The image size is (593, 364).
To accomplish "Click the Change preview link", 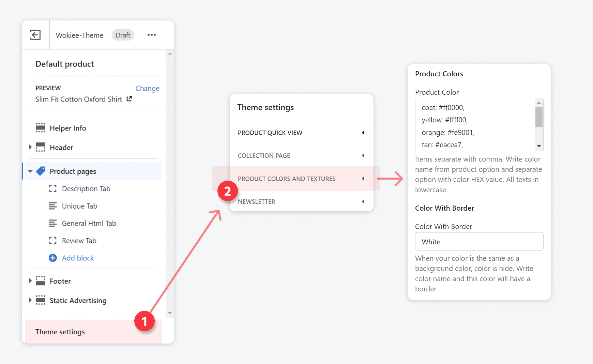I will (x=147, y=88).
